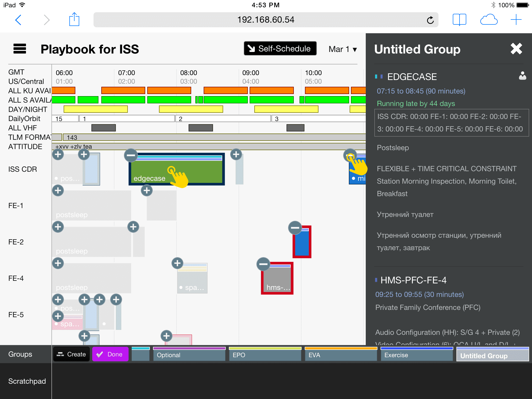This screenshot has height=399, width=532.
Task: Remove hms activity with its minus icon
Action: pos(263,264)
